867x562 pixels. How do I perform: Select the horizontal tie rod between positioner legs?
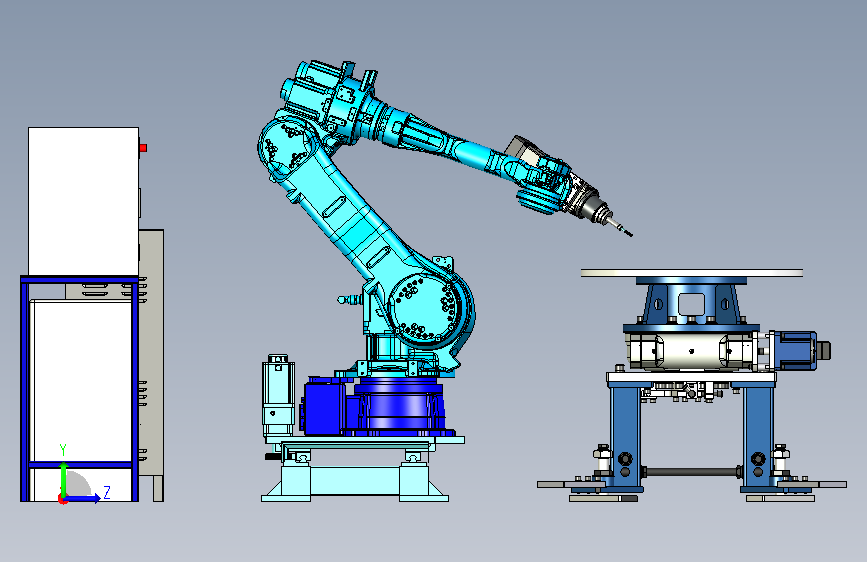coord(691,472)
